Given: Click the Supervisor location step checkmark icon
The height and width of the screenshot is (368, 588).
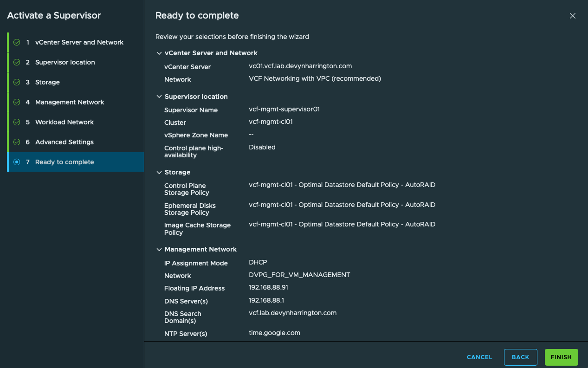Looking at the screenshot, I should tap(17, 62).
